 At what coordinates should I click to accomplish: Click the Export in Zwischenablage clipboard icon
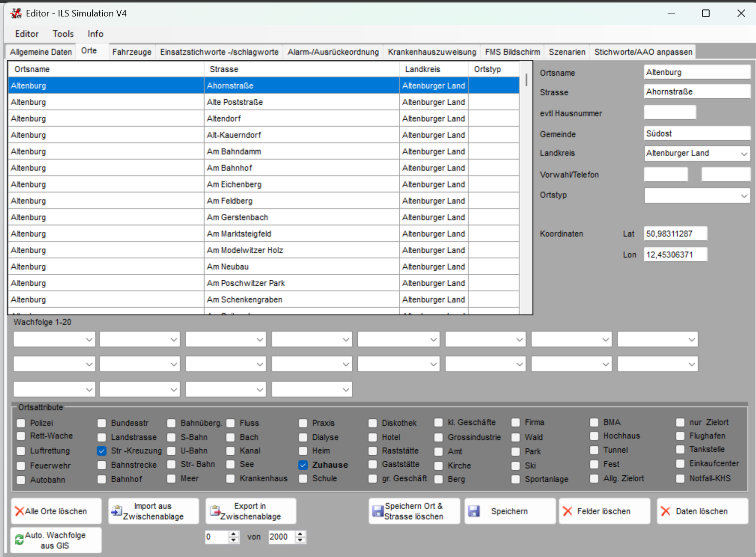[x=215, y=511]
